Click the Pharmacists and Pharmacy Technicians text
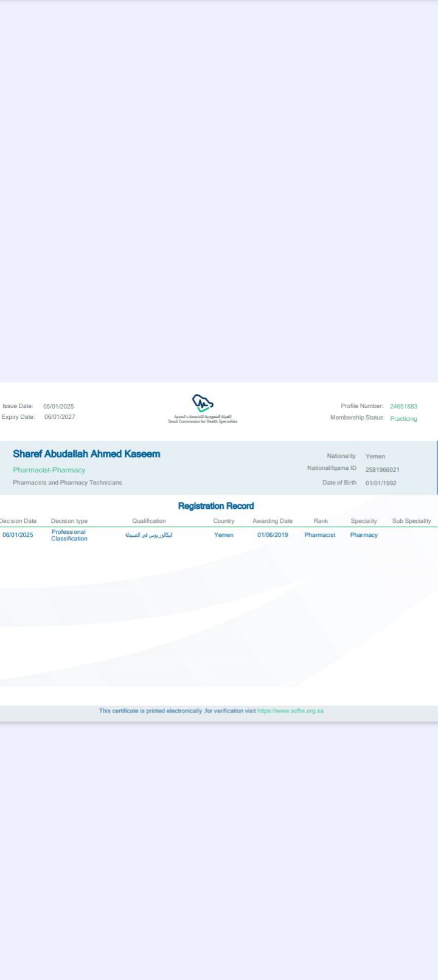Image resolution: width=438 pixels, height=980 pixels. click(68, 483)
